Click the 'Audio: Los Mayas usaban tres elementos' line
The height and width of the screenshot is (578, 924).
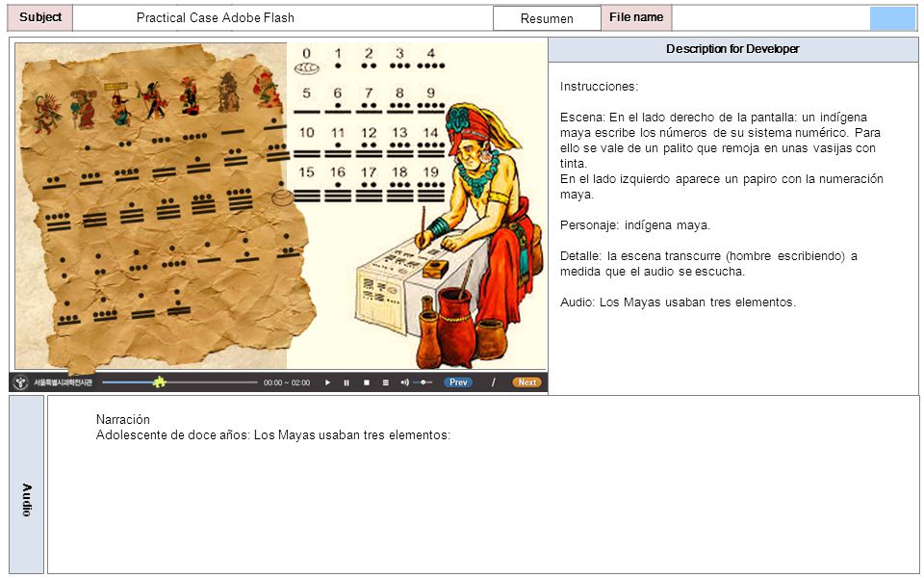(678, 302)
